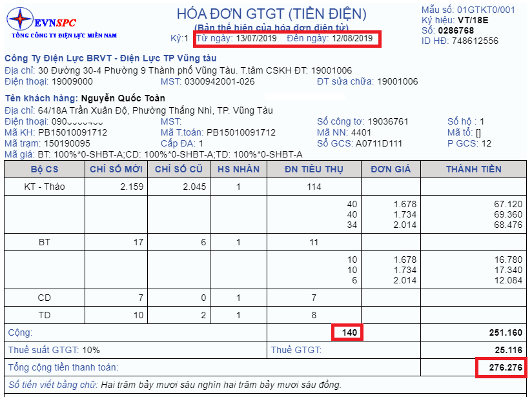Click the BỘ CS column header

pos(45,169)
